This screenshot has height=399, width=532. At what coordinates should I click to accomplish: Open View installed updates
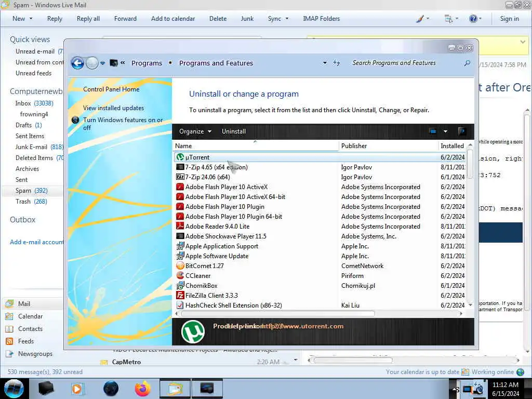(x=113, y=108)
